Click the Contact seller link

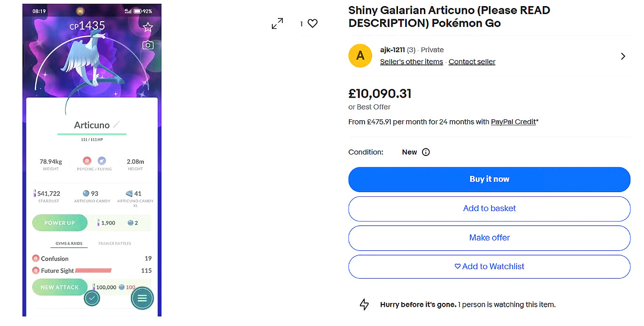tap(472, 62)
